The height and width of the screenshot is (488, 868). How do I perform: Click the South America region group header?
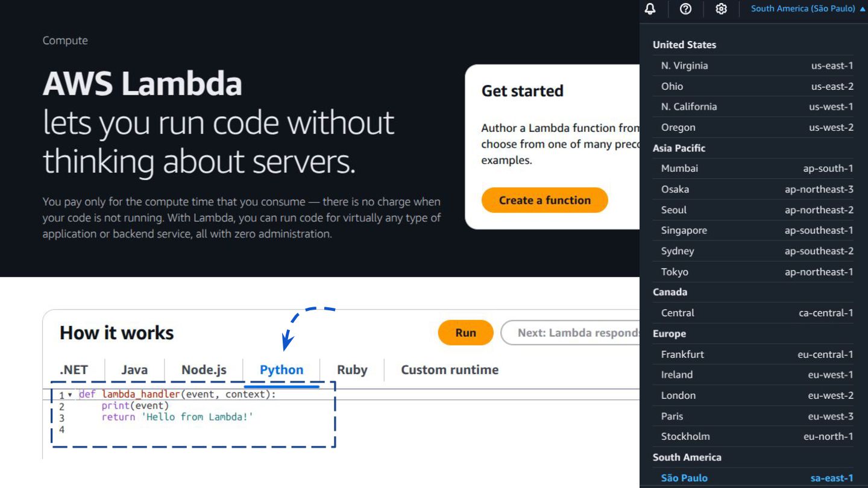[x=687, y=457]
